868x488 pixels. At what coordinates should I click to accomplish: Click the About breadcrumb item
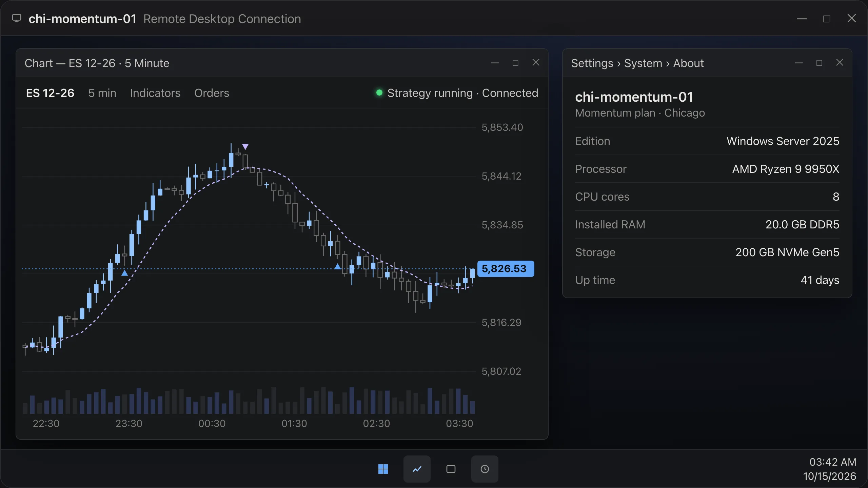pyautogui.click(x=688, y=63)
